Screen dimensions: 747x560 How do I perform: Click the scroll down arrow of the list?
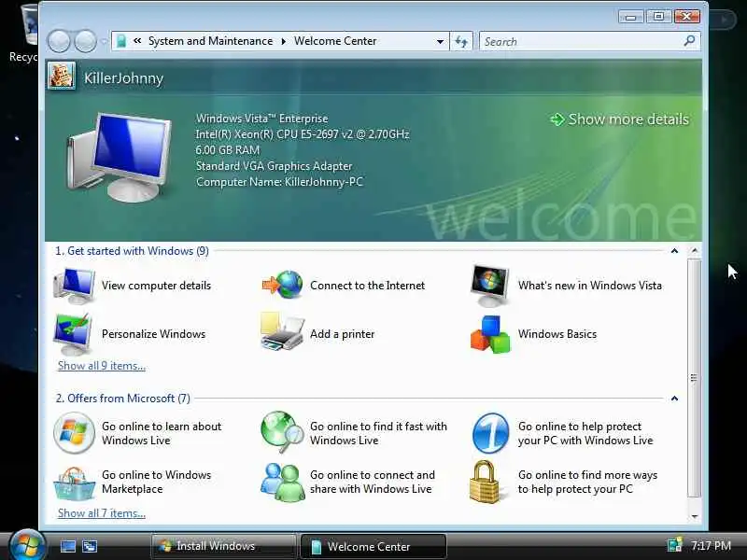(x=695, y=516)
